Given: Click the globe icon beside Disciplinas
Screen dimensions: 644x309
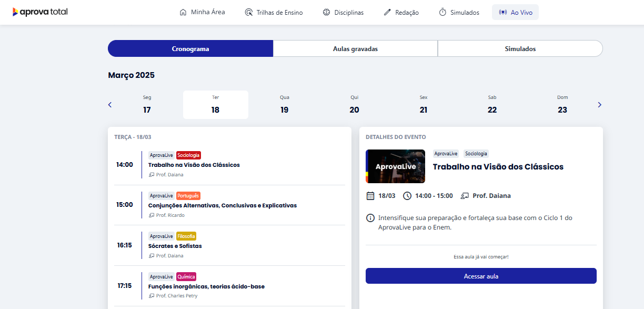Looking at the screenshot, I should (x=326, y=12).
